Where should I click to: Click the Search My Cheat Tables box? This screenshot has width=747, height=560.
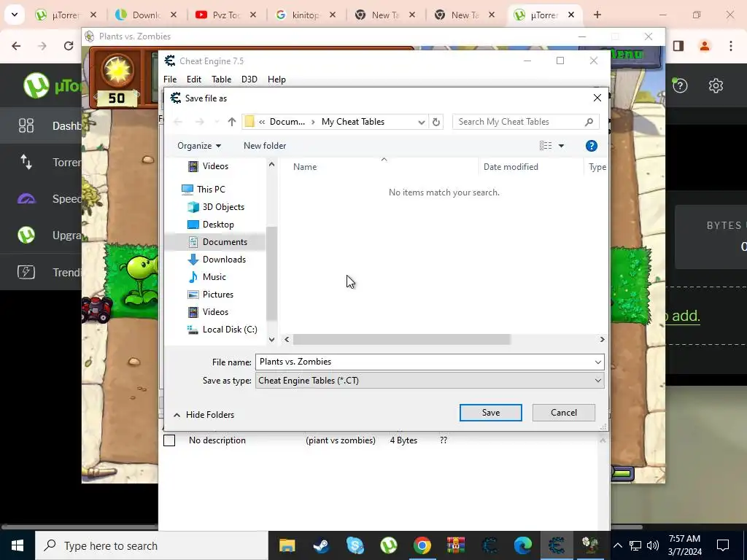pyautogui.click(x=525, y=122)
